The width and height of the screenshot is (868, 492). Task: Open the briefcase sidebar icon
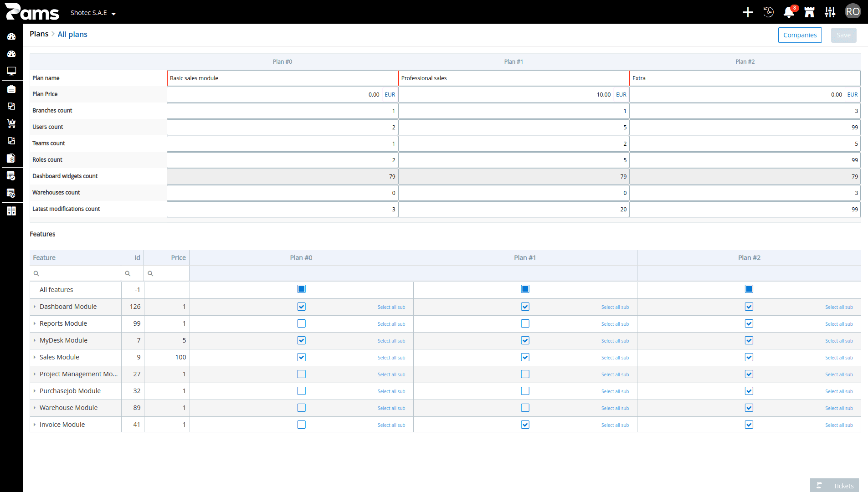coord(11,89)
